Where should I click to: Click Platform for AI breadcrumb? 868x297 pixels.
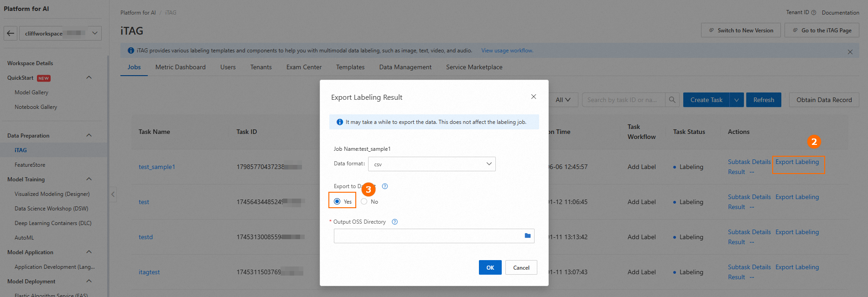click(138, 13)
